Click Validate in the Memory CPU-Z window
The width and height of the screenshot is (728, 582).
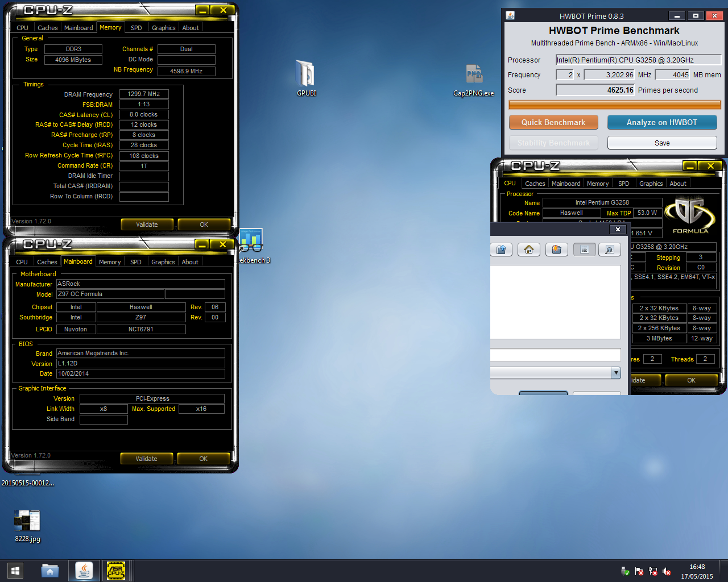coord(147,225)
